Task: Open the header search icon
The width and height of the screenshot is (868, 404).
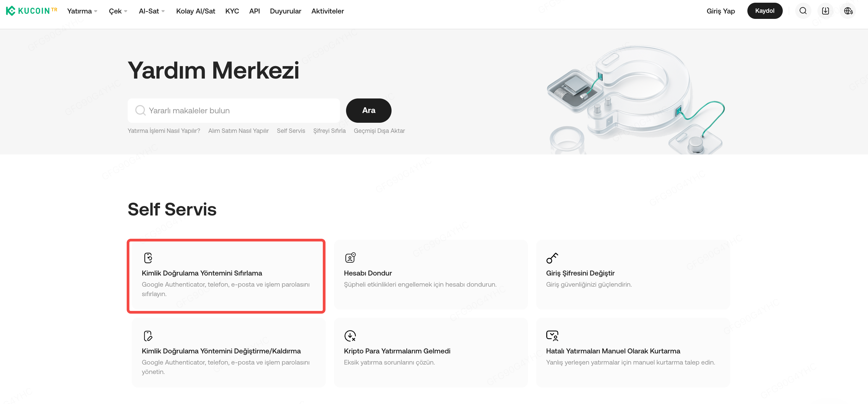Action: pos(803,11)
